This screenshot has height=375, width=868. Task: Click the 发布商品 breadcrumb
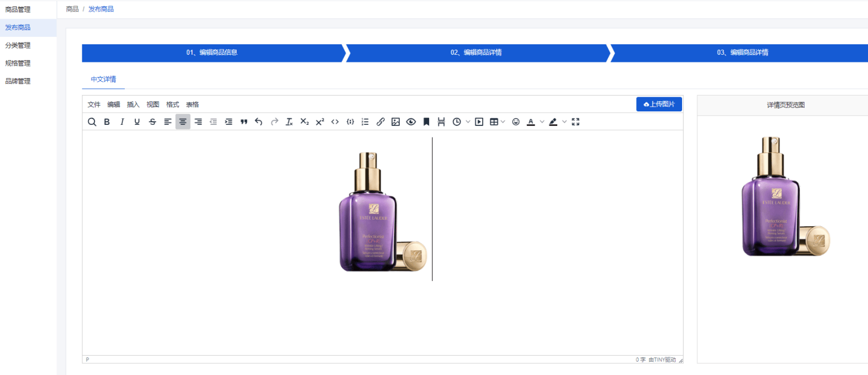point(101,9)
